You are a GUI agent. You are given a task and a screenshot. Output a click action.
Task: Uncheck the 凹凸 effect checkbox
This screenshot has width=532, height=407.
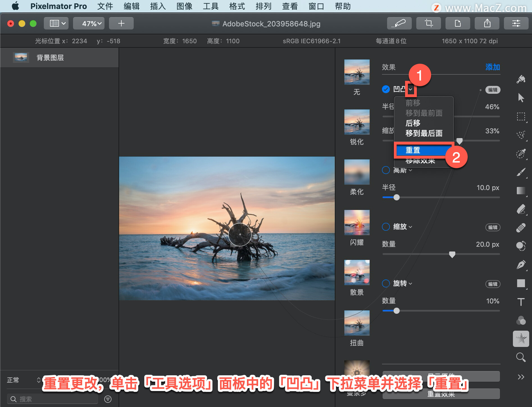pyautogui.click(x=386, y=89)
